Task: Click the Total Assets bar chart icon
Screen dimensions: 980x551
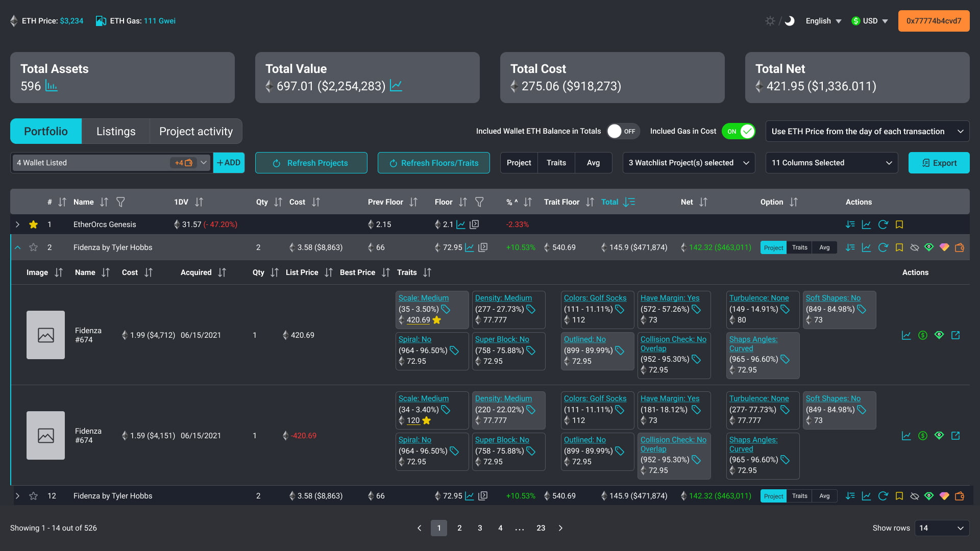Action: pyautogui.click(x=51, y=86)
